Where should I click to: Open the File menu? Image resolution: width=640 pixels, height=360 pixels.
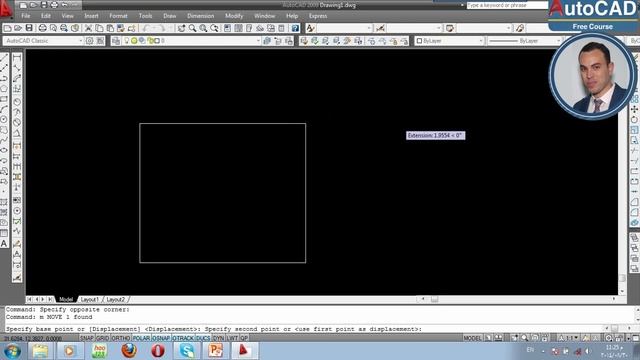click(x=26, y=16)
